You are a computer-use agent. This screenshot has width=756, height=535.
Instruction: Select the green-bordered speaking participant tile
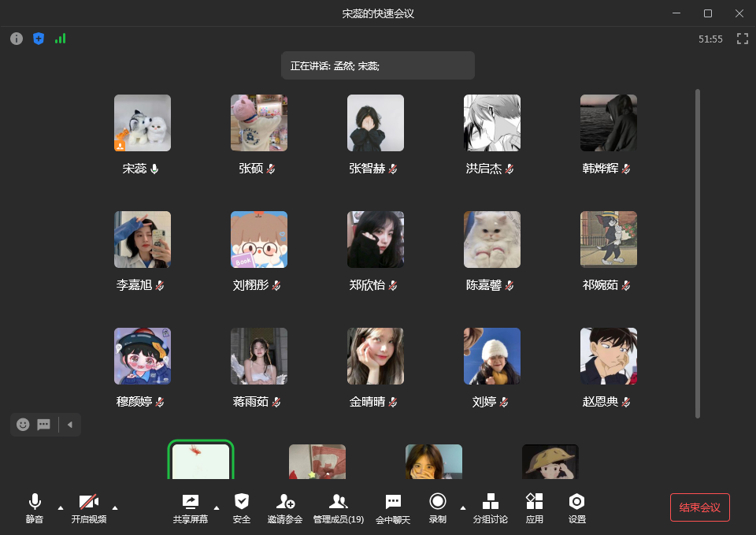[x=201, y=459]
